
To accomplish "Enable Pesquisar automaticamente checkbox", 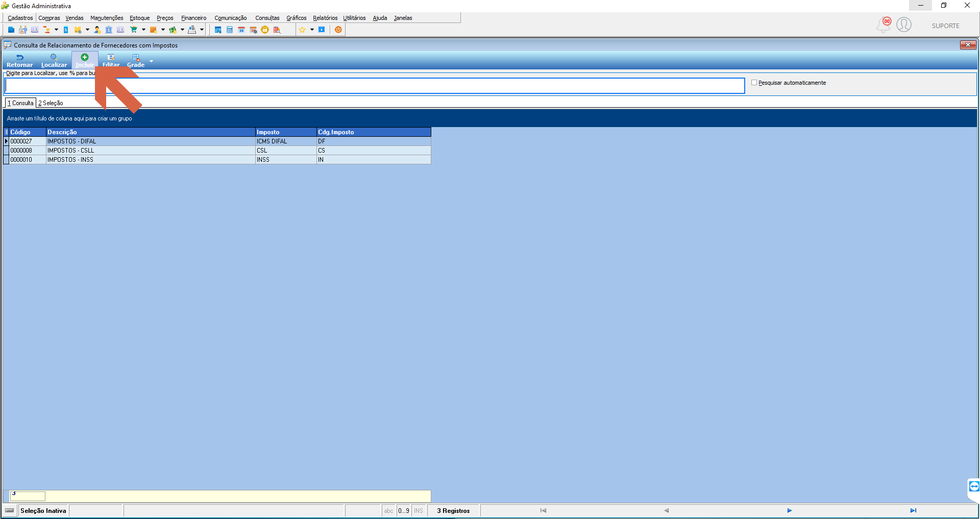I will tap(754, 83).
